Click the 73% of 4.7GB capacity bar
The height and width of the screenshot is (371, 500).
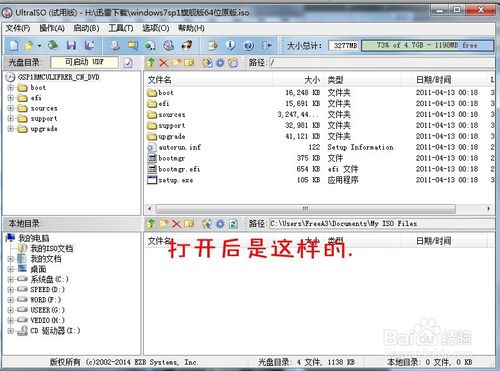pos(427,45)
